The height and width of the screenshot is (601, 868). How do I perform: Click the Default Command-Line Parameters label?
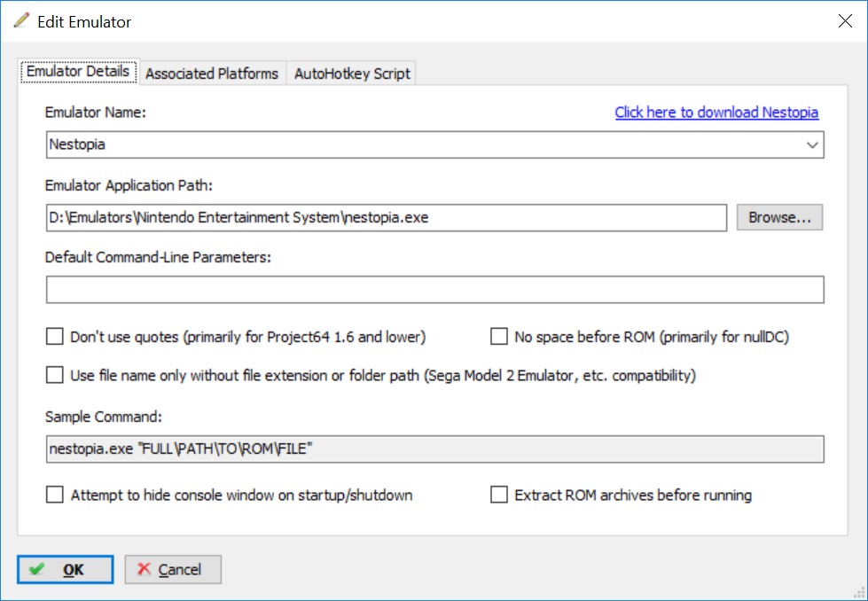coord(158,257)
